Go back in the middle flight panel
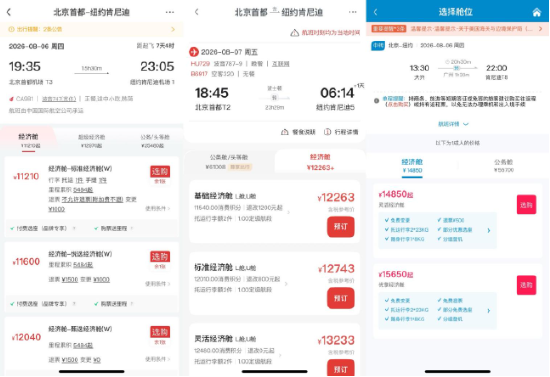The width and height of the screenshot is (550, 377). point(196,12)
